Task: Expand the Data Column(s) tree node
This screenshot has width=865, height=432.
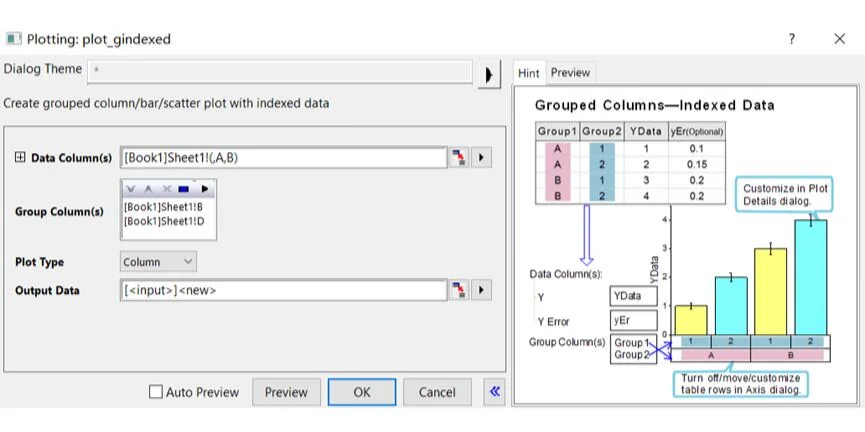Action: [19, 158]
